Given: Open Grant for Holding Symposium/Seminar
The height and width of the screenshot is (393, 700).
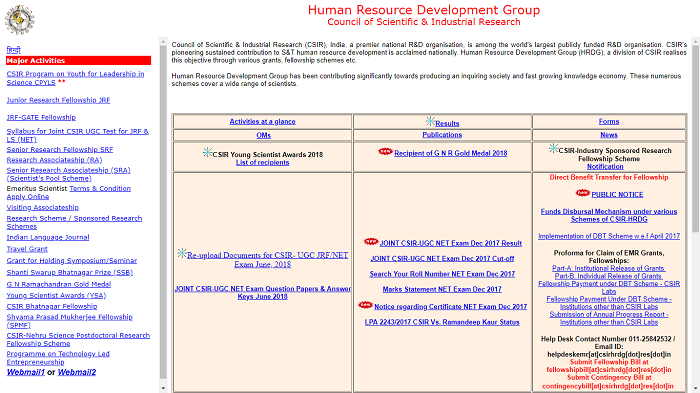Looking at the screenshot, I should click(x=71, y=261).
